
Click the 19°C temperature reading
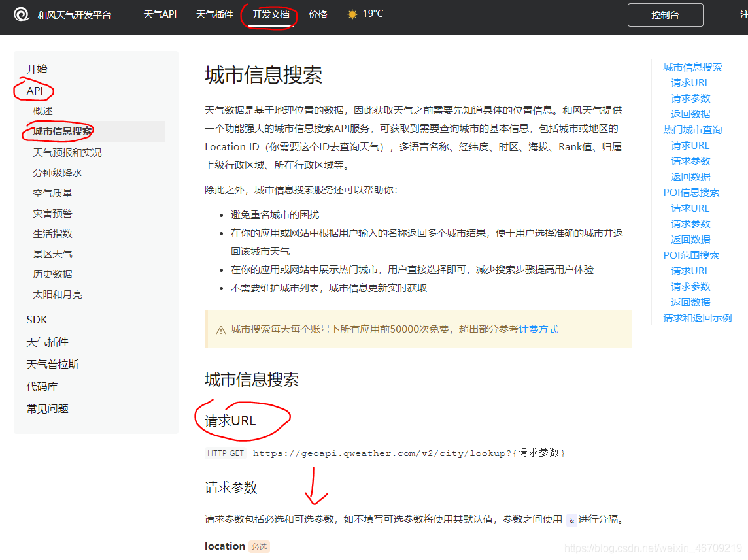(x=373, y=14)
